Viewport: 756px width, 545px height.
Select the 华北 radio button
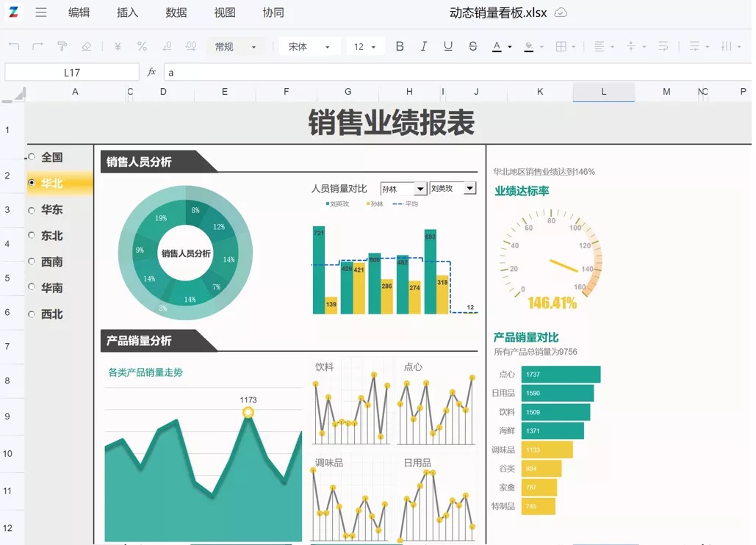pyautogui.click(x=32, y=183)
